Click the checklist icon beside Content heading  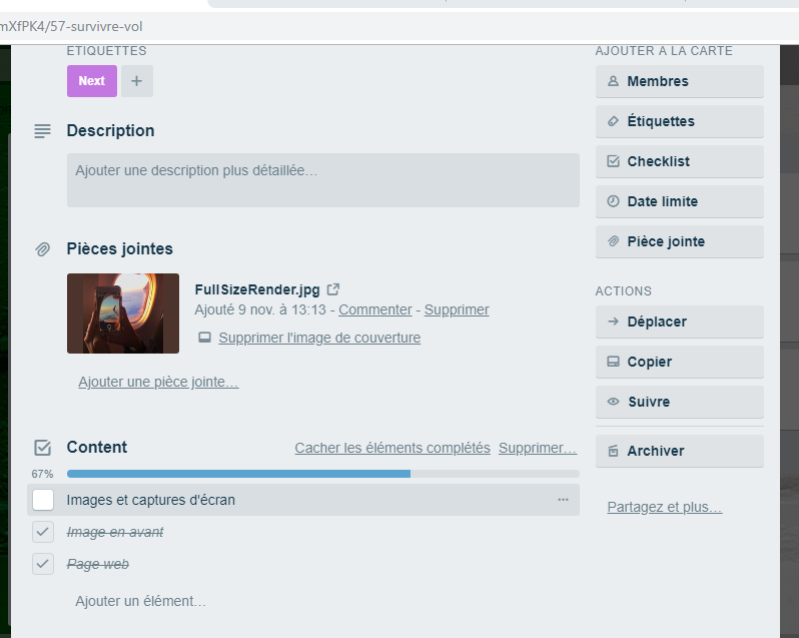[43, 447]
